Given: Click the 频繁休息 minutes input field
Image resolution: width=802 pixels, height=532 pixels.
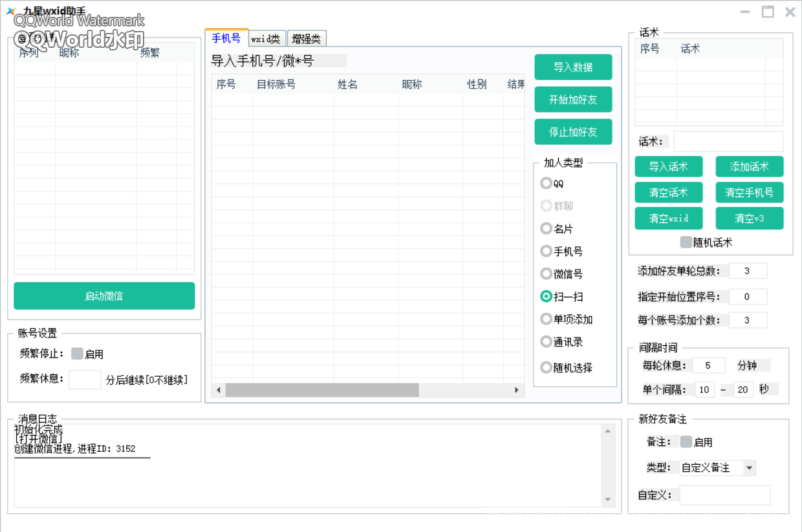Looking at the screenshot, I should coord(85,379).
